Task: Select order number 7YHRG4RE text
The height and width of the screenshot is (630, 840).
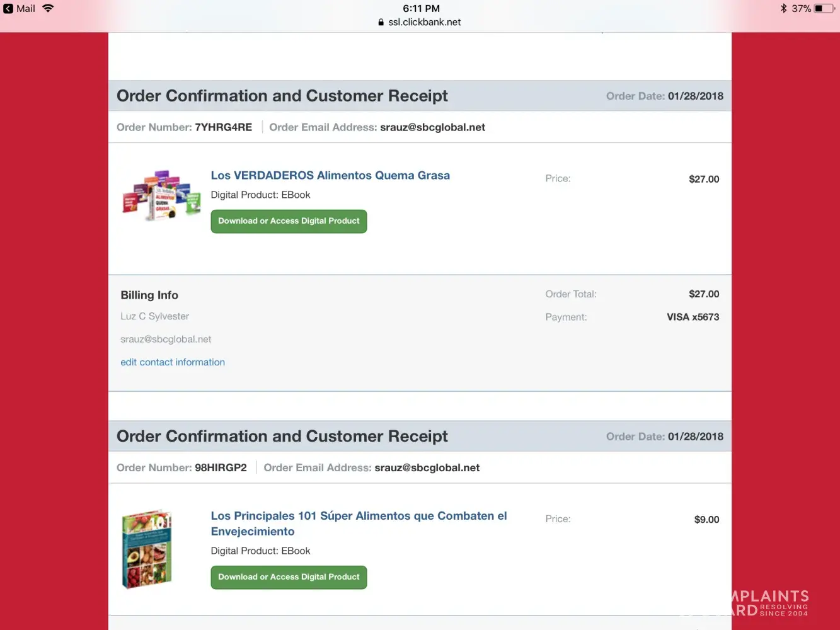Action: [223, 127]
